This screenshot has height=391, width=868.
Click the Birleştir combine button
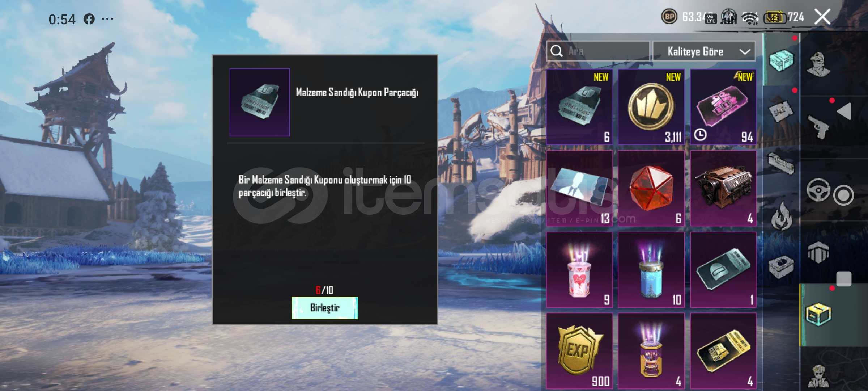point(325,308)
